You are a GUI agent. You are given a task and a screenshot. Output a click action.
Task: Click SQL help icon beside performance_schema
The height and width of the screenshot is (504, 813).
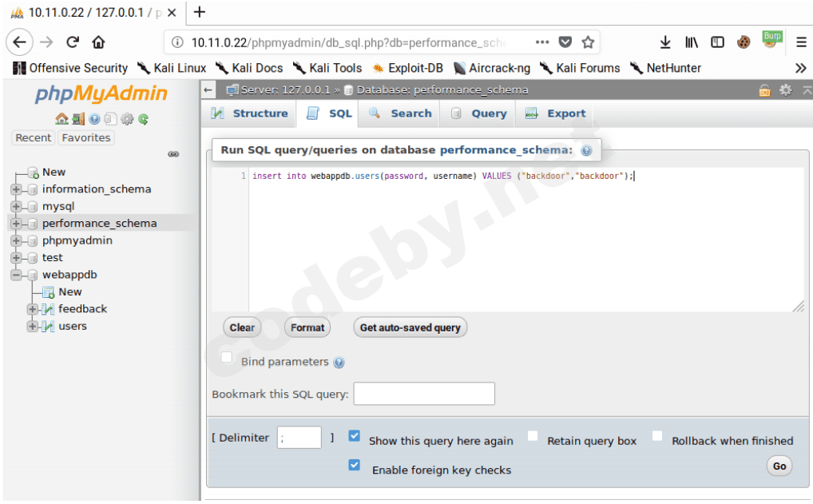click(x=586, y=150)
